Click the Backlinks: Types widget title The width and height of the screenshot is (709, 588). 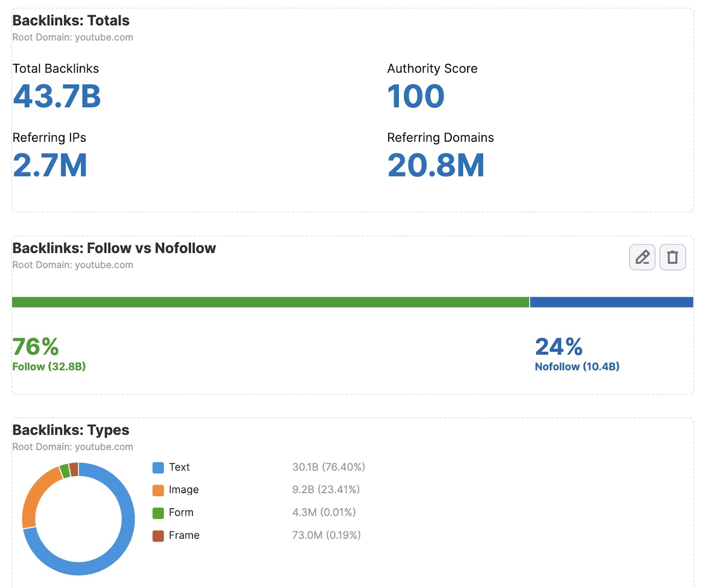tap(70, 430)
